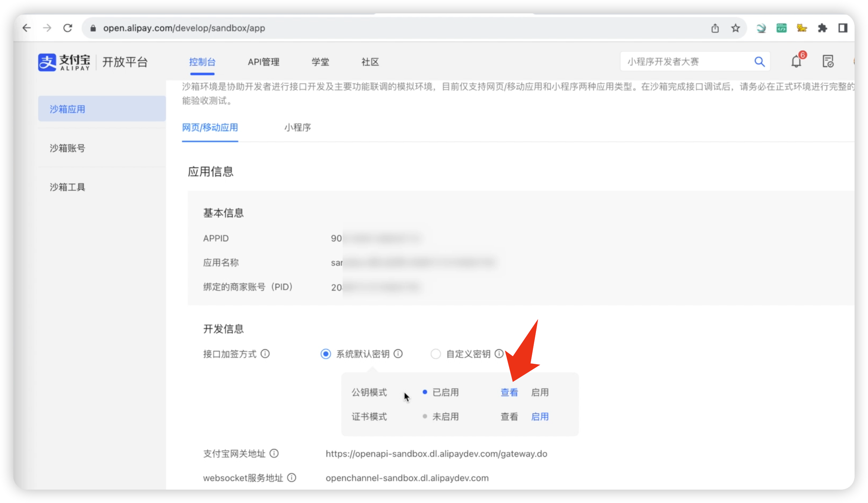
Task: Click the 应用名称 label
Action: point(221,263)
